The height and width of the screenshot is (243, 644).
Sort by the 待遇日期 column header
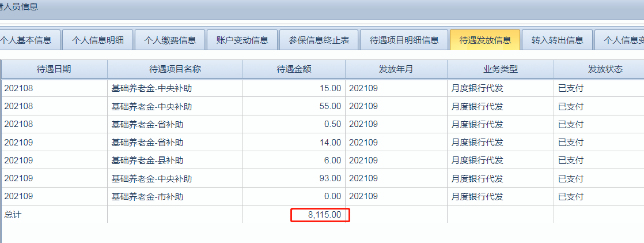[x=54, y=69]
